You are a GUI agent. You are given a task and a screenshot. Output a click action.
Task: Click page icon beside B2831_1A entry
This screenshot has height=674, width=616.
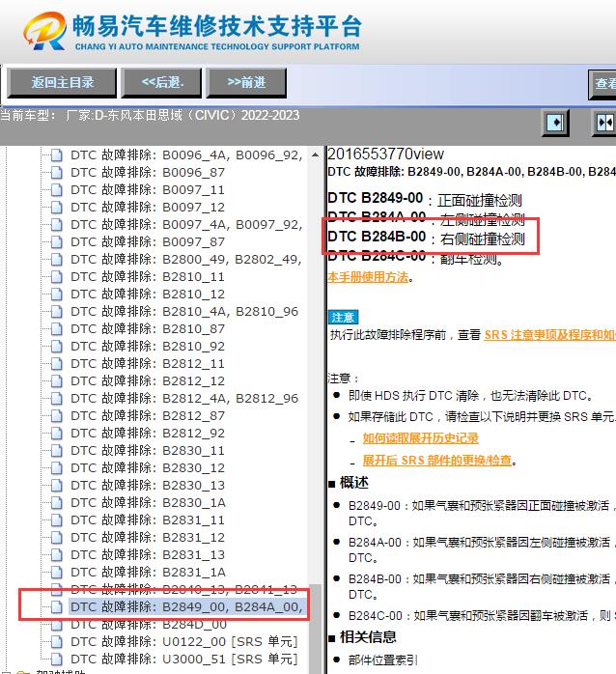56,572
